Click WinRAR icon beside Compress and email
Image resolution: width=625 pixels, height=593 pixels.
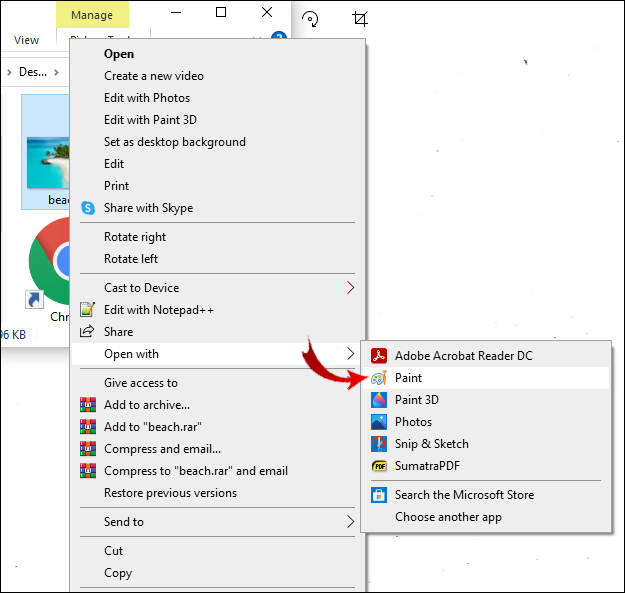88,448
